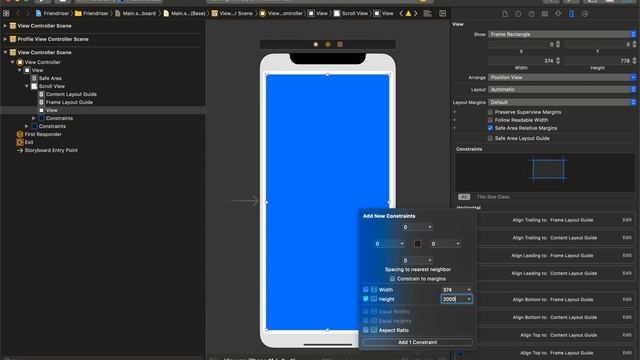Image resolution: width=640 pixels, height=360 pixels.
Task: Check Follow Readable Width
Action: [x=490, y=120]
